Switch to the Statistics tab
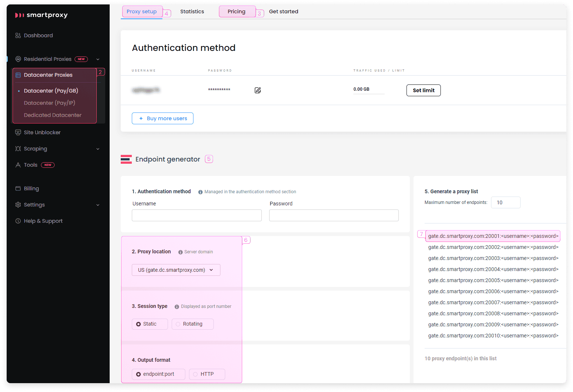This screenshot has height=392, width=573. [x=192, y=11]
